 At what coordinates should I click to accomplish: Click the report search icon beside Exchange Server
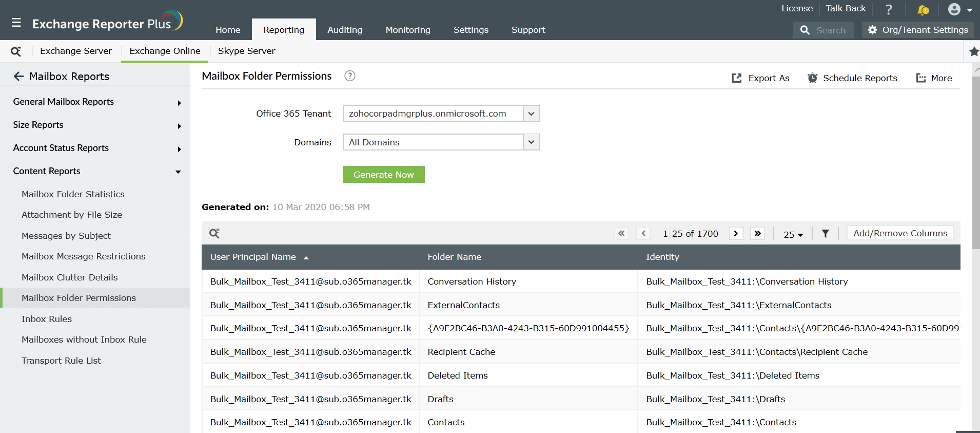(x=16, y=51)
